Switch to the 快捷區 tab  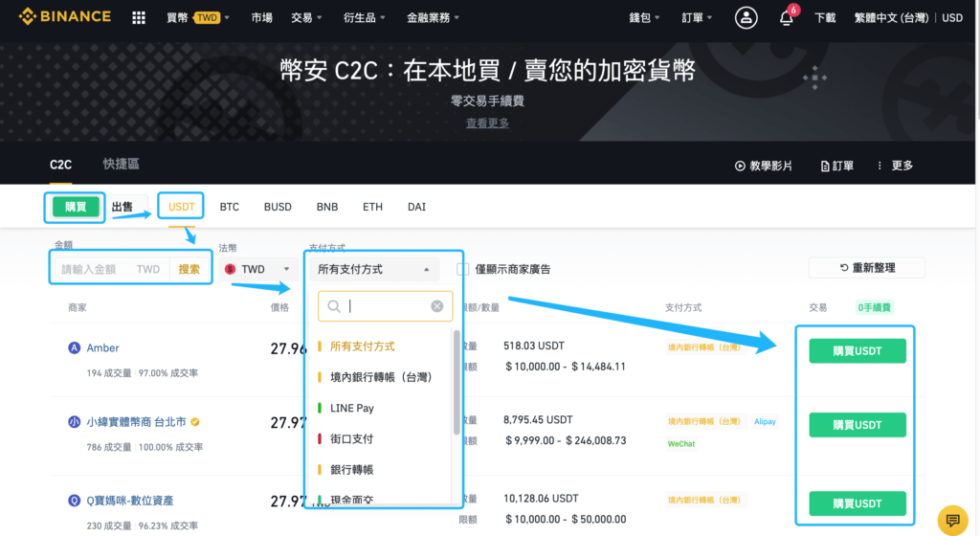click(x=122, y=165)
